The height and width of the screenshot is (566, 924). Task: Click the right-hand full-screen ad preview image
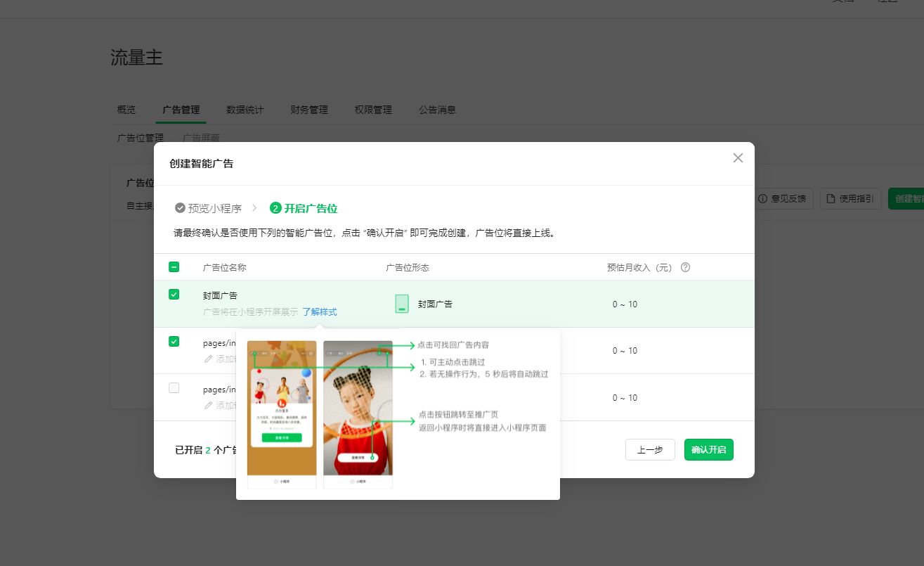pos(358,408)
